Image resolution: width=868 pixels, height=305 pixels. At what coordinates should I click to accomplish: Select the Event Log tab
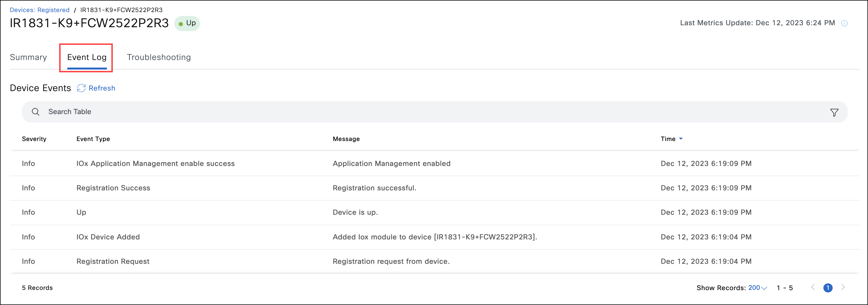point(87,57)
